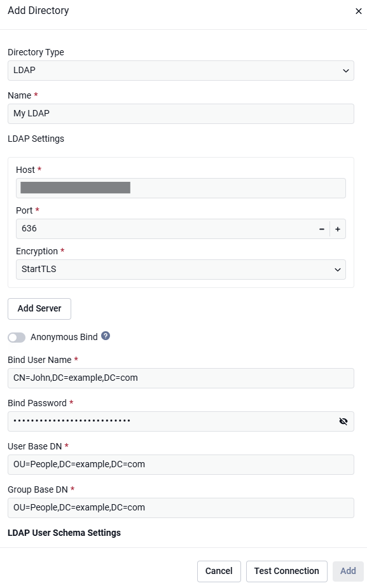Enable the Anonymous Bind switch
The image size is (367, 588).
(x=17, y=337)
